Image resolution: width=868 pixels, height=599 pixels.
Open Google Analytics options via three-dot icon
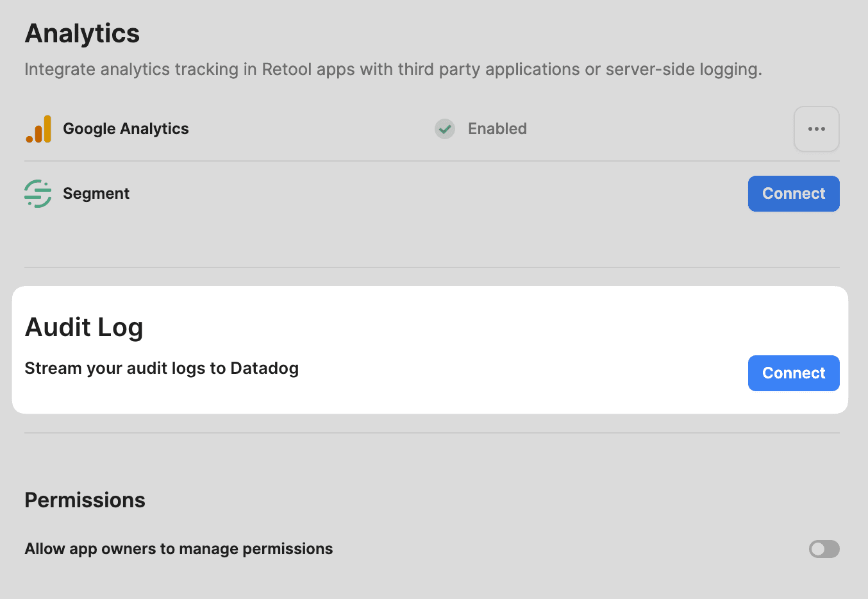(816, 128)
